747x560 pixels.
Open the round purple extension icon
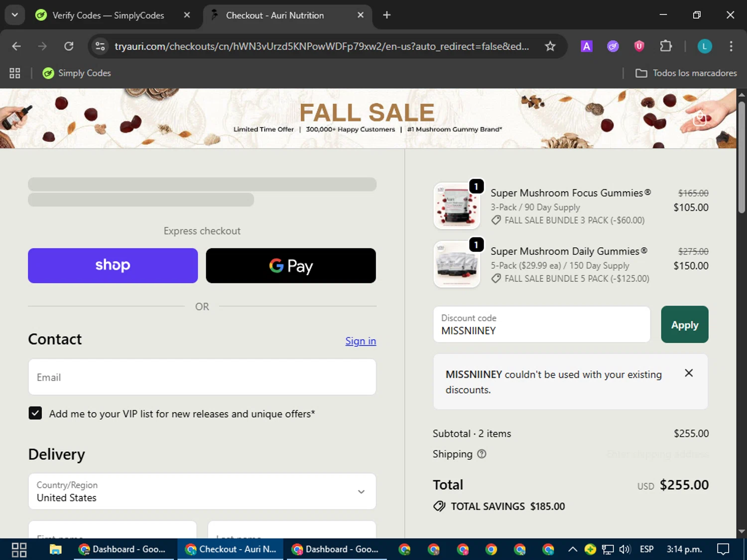pos(613,46)
